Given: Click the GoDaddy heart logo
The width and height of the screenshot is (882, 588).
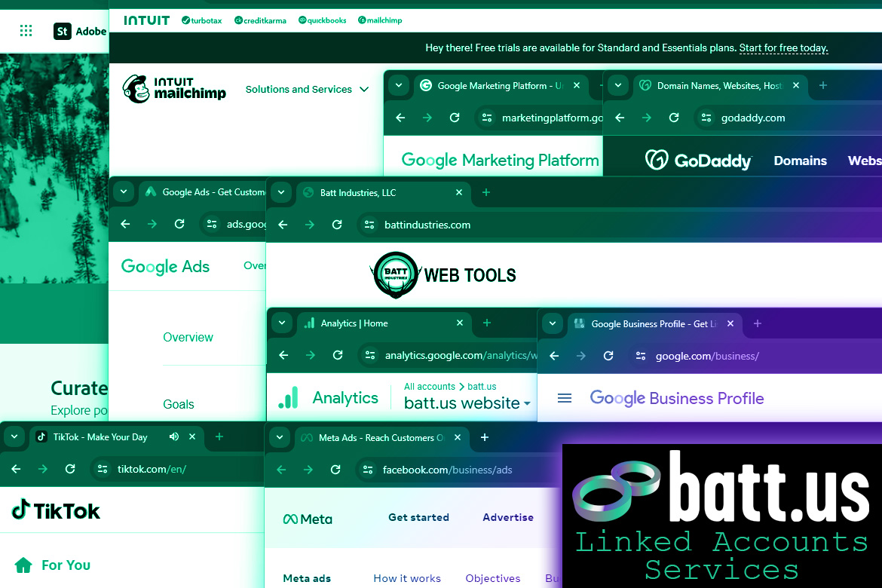Looking at the screenshot, I should (x=657, y=161).
